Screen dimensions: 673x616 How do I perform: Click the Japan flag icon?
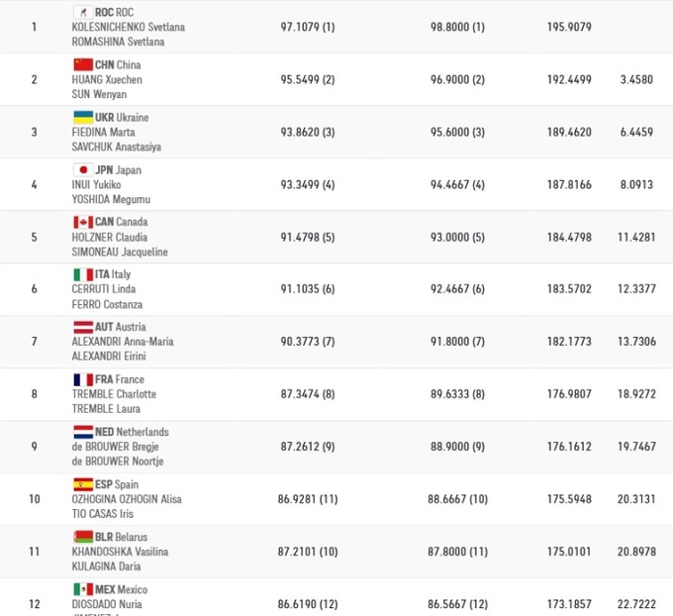click(x=83, y=169)
